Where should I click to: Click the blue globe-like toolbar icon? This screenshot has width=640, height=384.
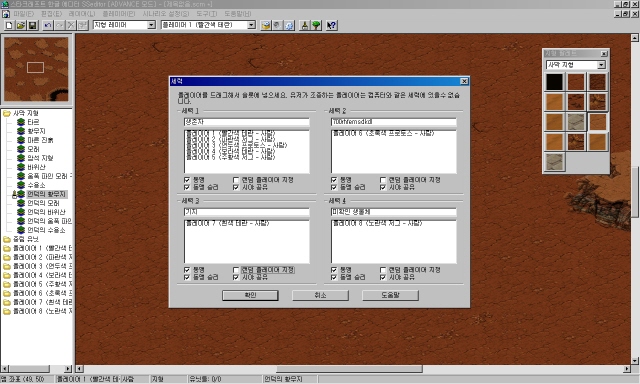[289, 25]
